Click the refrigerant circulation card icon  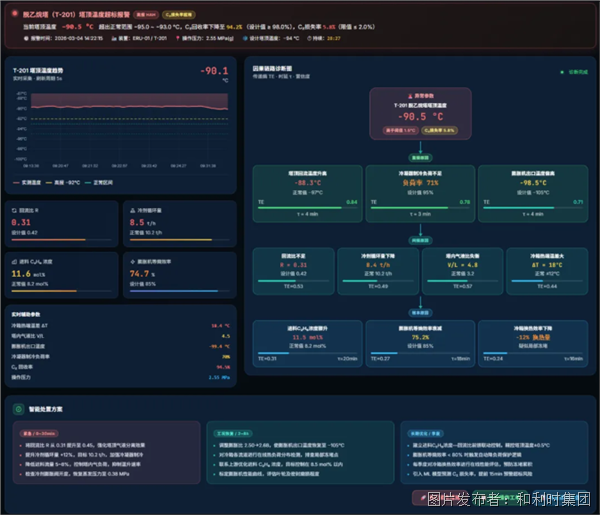(133, 210)
